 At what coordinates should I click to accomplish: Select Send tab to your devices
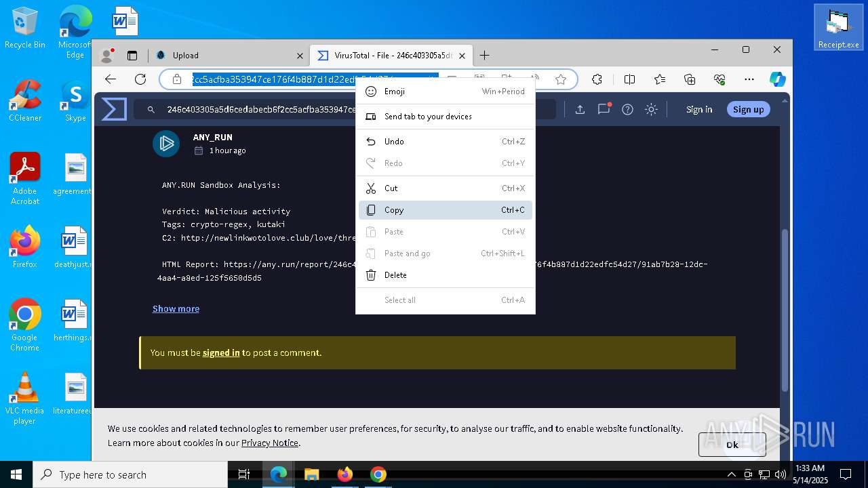446,117
